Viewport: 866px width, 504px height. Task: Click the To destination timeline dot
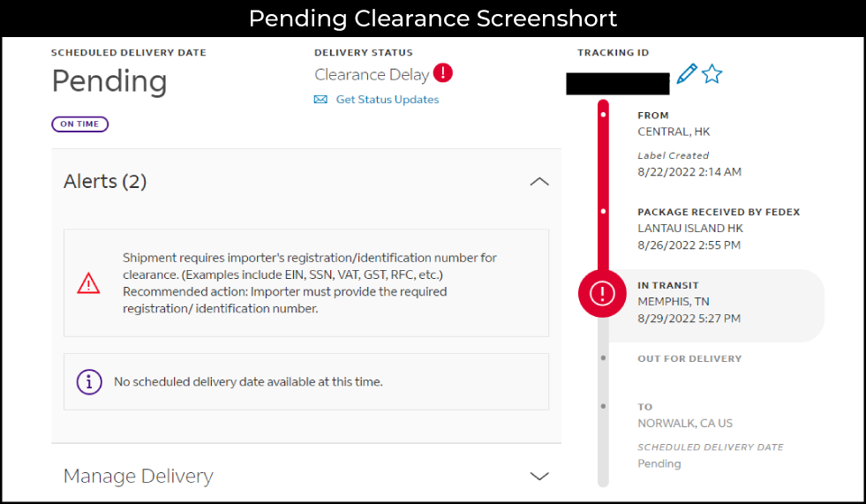click(x=603, y=406)
